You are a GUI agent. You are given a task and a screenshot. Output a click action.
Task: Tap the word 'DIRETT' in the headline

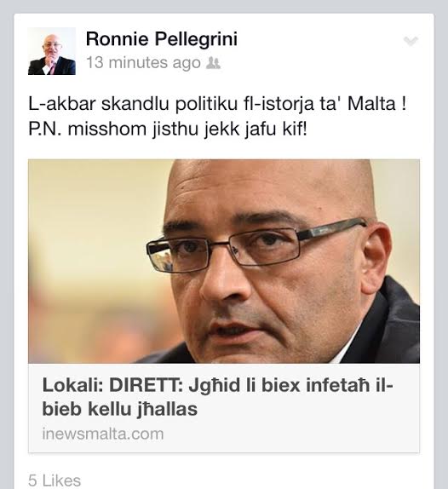coord(146,385)
